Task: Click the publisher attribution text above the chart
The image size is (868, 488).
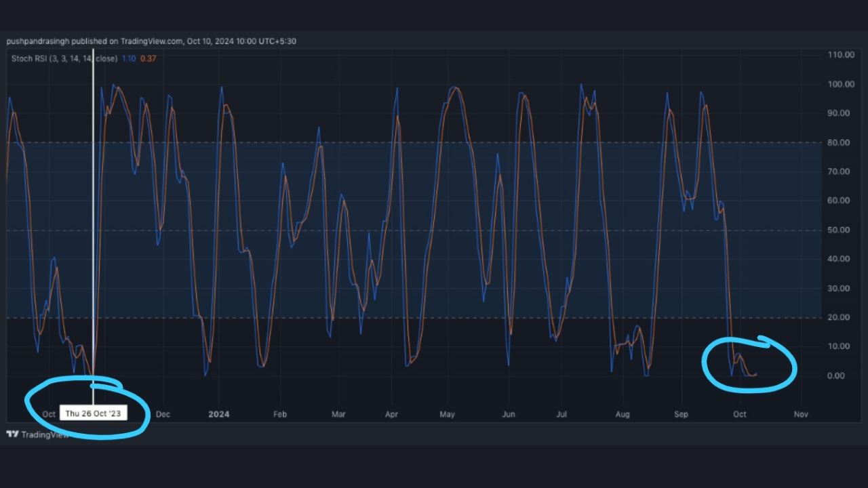Action: point(151,41)
